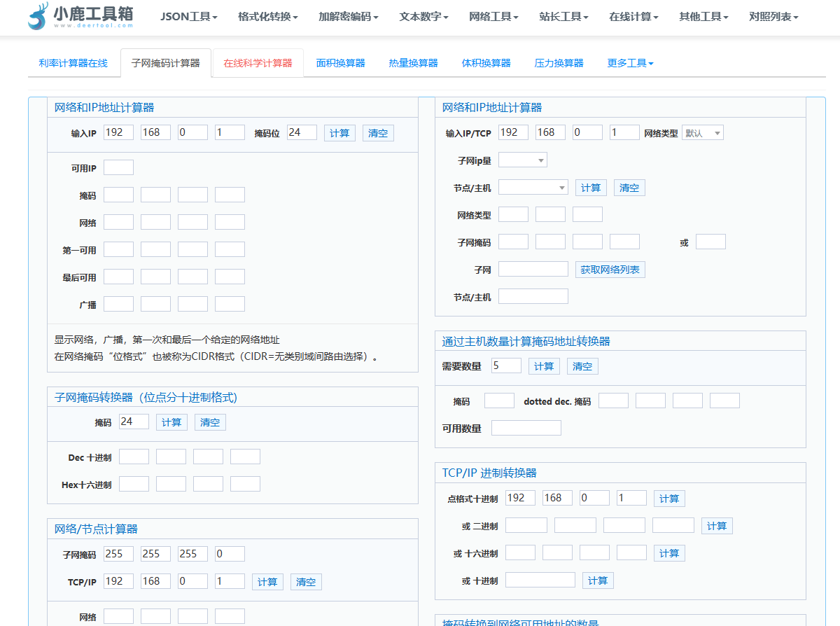Expand the 其他工具 menu
The width and height of the screenshot is (840, 626).
pyautogui.click(x=704, y=17)
